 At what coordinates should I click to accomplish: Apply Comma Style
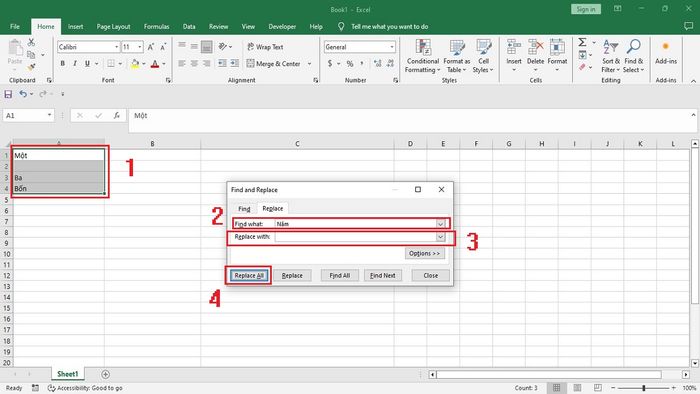pos(362,64)
